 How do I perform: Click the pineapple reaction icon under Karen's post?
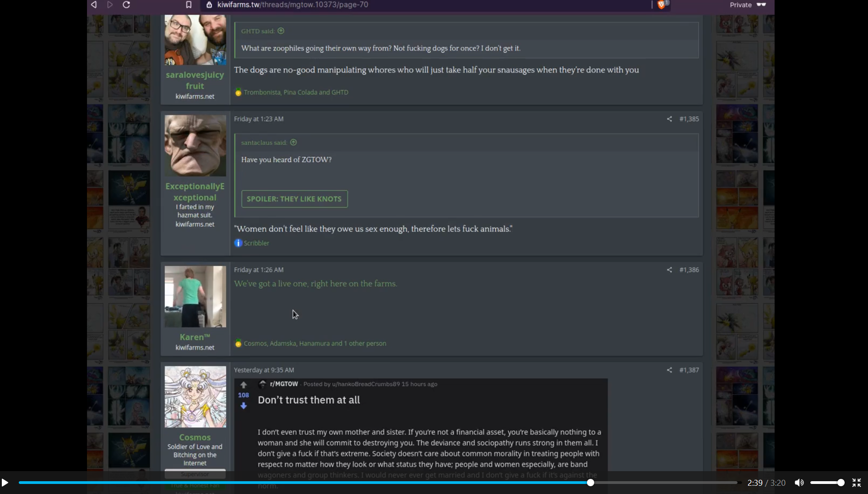click(x=238, y=343)
